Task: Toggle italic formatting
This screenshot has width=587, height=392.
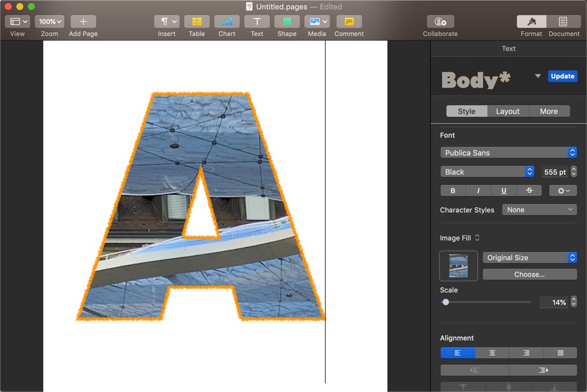Action: click(478, 191)
